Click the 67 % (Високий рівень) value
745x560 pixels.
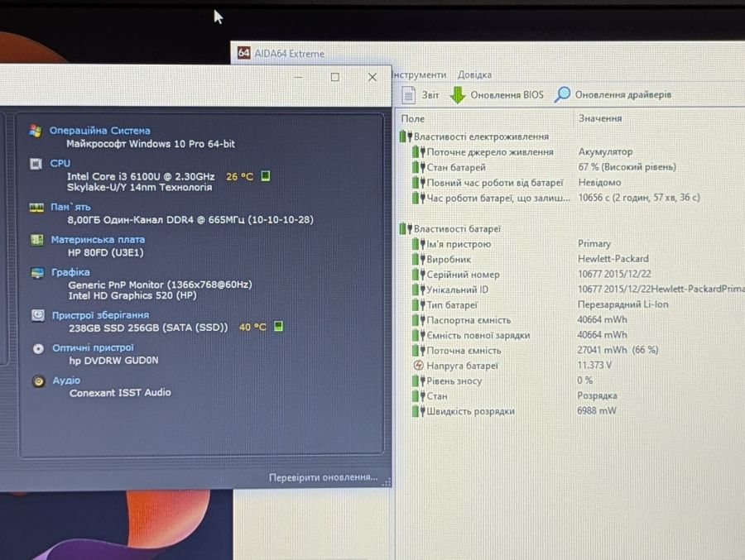click(x=627, y=167)
